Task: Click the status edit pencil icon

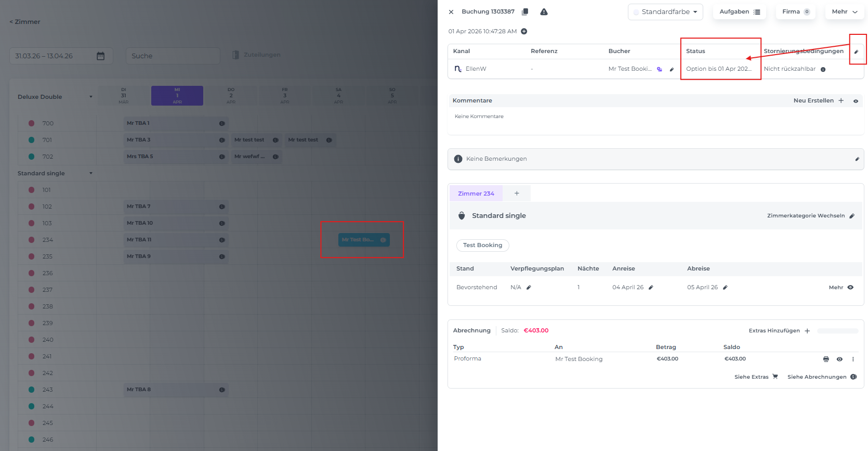Action: (x=856, y=51)
